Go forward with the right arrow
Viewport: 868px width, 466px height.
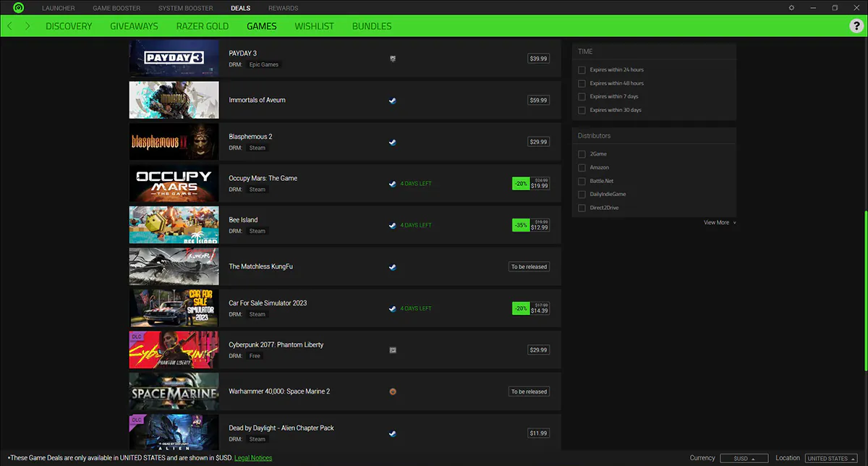(27, 26)
